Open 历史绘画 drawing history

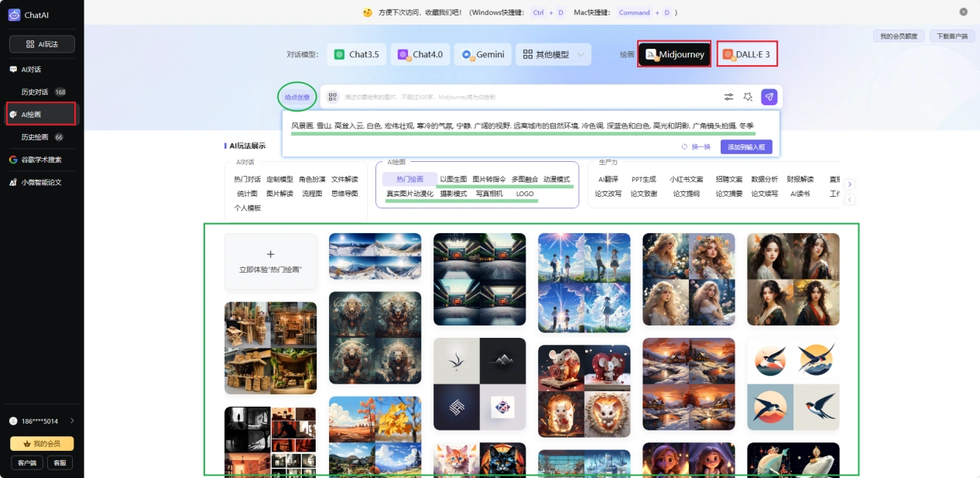(x=35, y=137)
